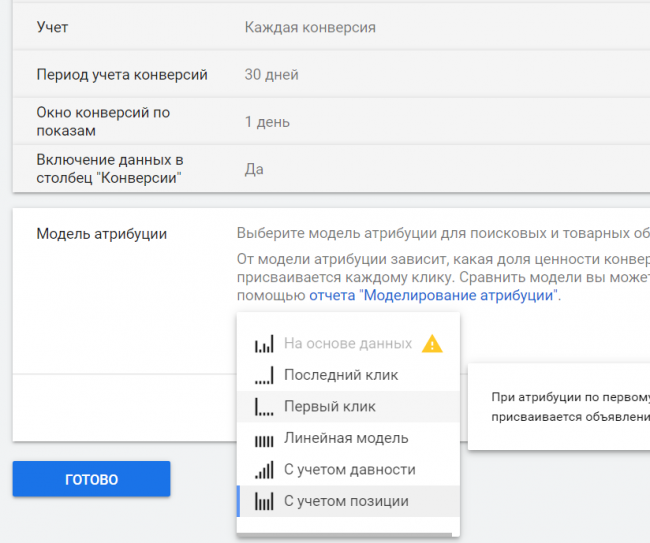Image resolution: width=650 pixels, height=543 pixels.
Task: Choose С учетом позиции option text
Action: point(346,501)
